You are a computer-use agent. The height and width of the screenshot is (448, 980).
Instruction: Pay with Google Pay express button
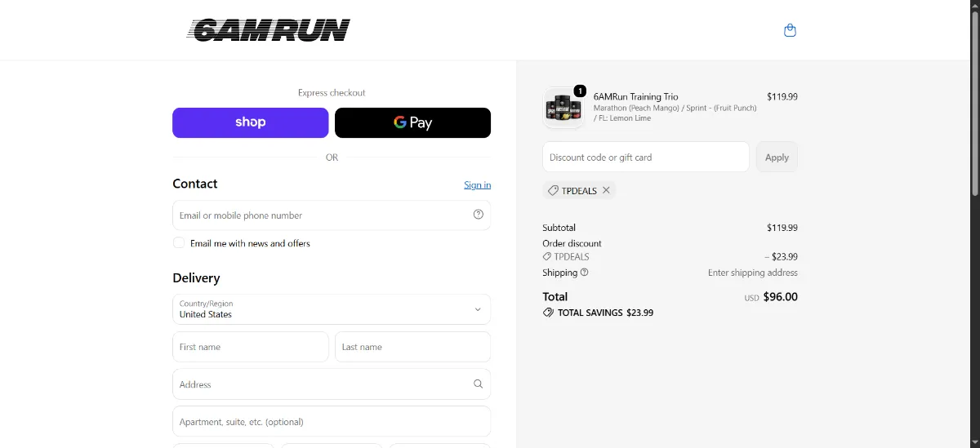click(412, 122)
